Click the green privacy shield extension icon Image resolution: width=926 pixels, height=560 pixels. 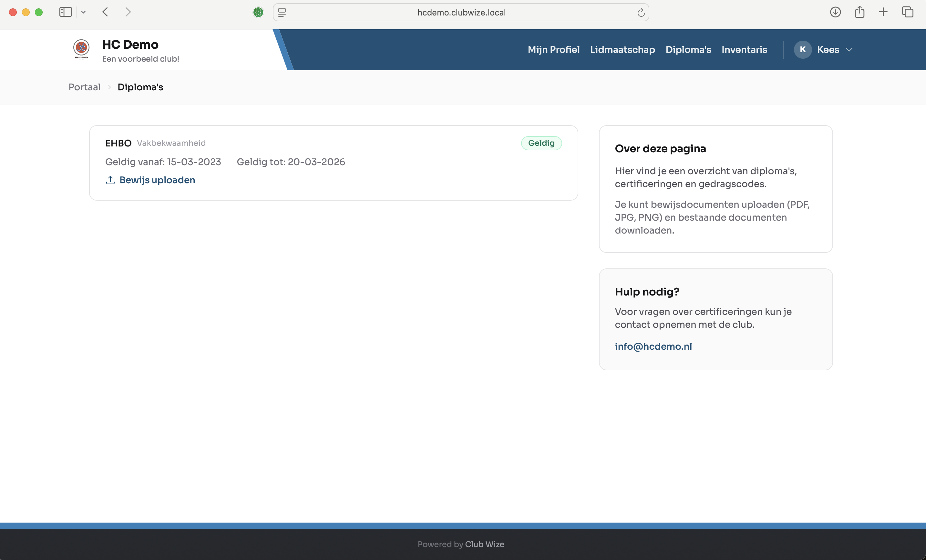click(258, 12)
